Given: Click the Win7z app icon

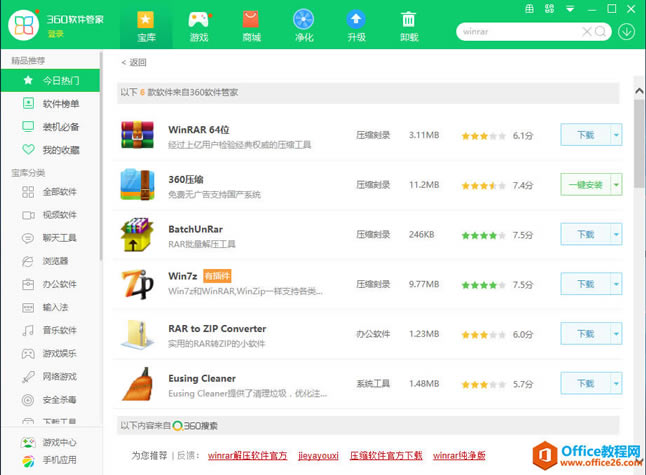Looking at the screenshot, I should (137, 284).
